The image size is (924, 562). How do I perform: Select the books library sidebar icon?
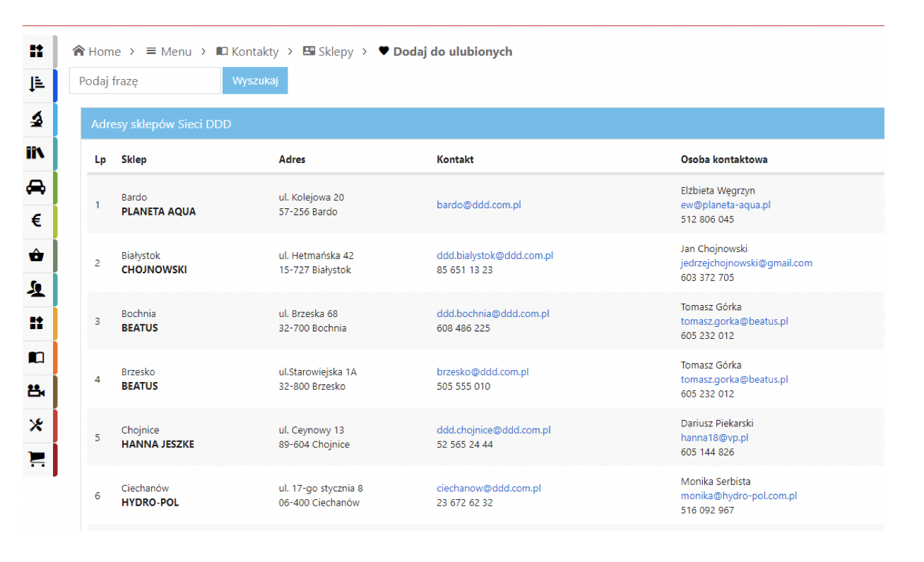(x=37, y=153)
